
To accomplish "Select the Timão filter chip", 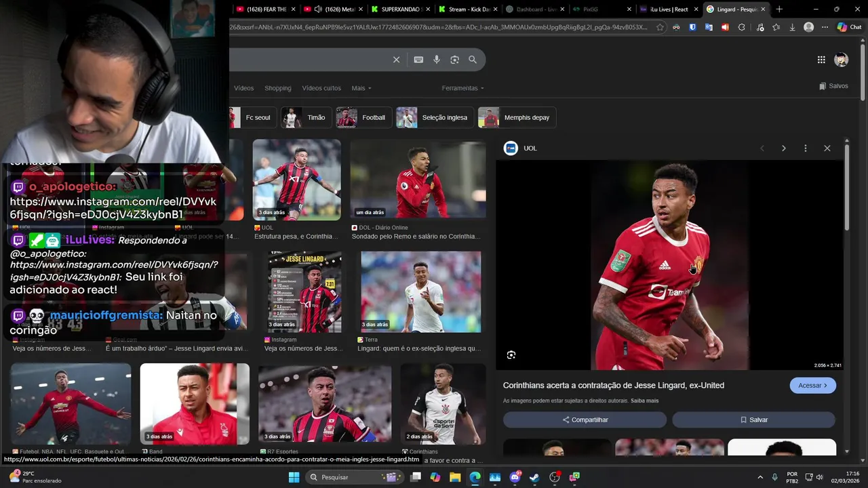I will click(306, 117).
